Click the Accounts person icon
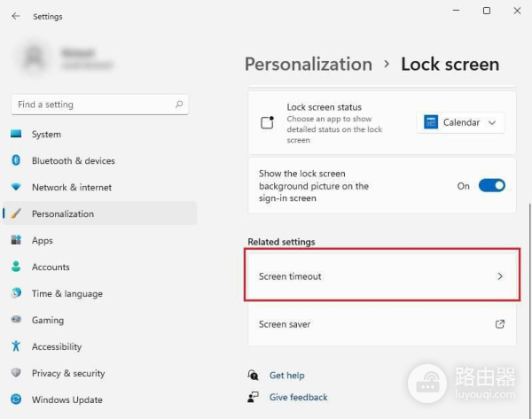The height and width of the screenshot is (419, 532). point(16,268)
